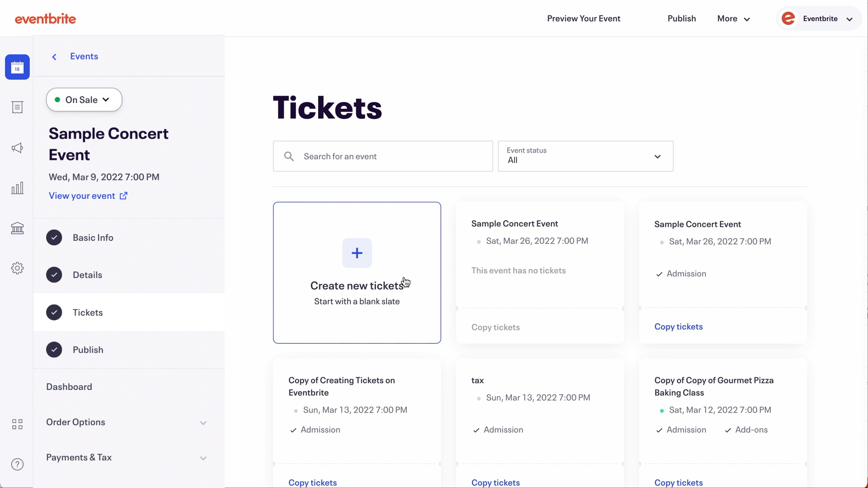Toggle the Tickets completed checkmark
Screen dimensions: 868x488
(54, 313)
